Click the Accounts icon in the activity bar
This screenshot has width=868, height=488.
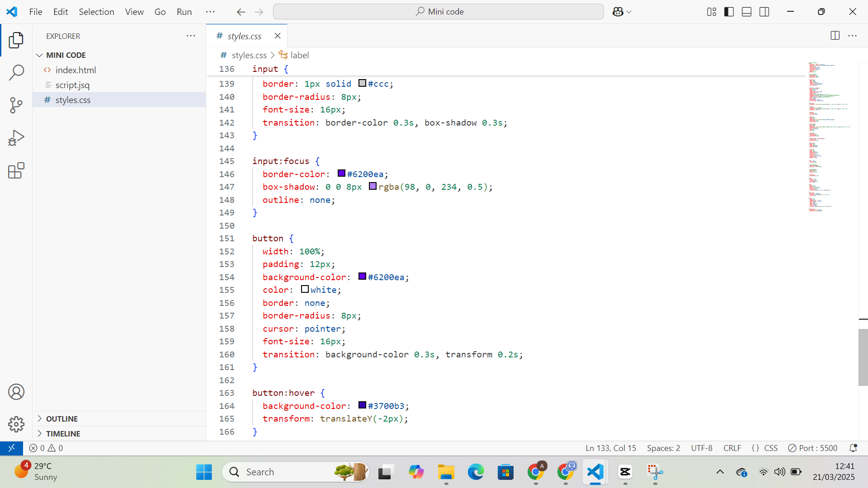(x=16, y=392)
